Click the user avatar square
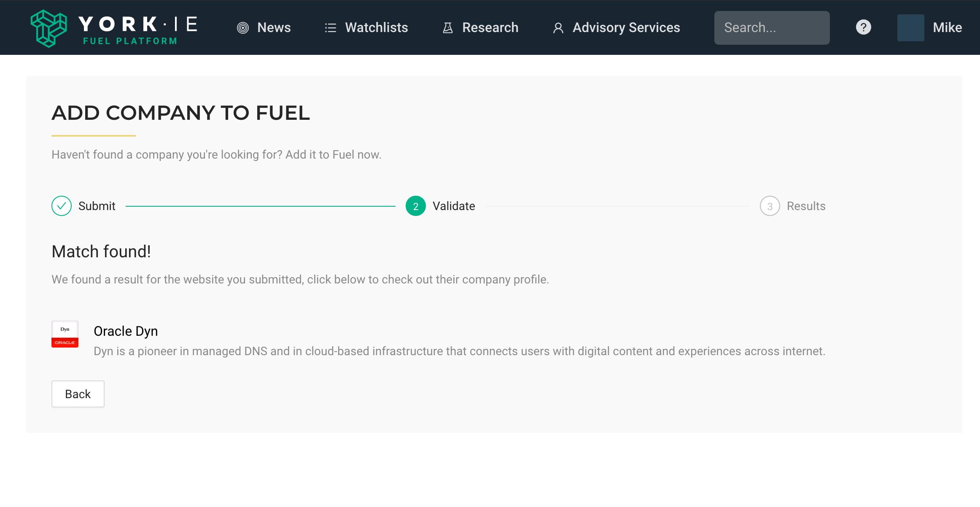Image resolution: width=980 pixels, height=507 pixels. point(910,28)
